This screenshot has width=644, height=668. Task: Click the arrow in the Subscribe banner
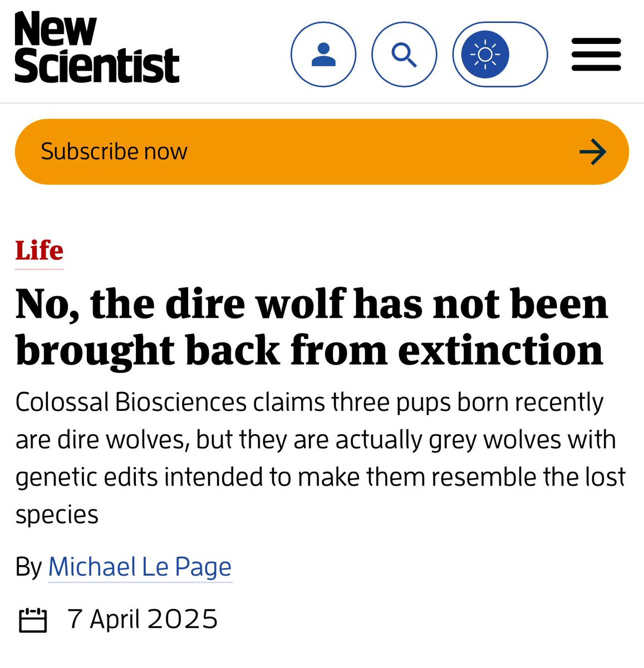[x=593, y=152]
